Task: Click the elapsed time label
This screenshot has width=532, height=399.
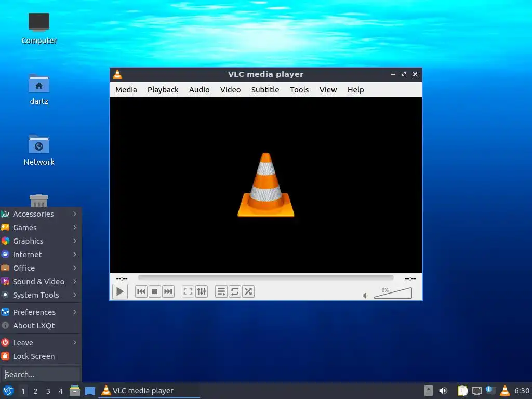Action: pyautogui.click(x=122, y=278)
